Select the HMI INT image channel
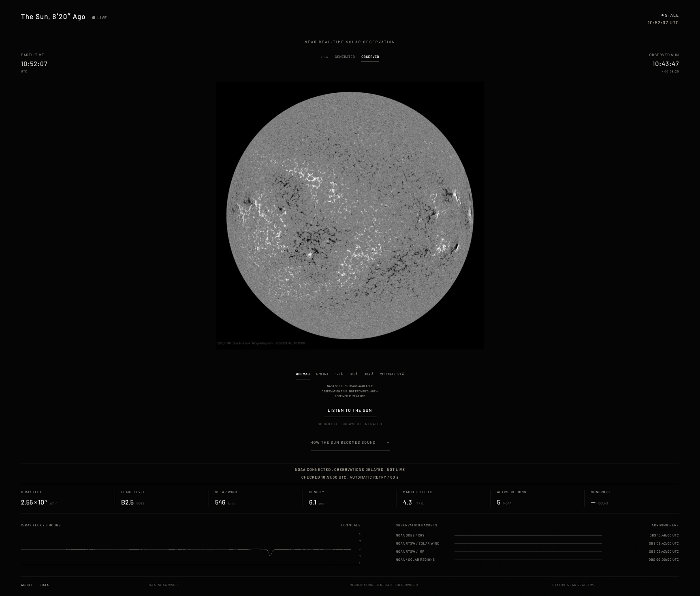Screen dimensions: 700x596 (x=322, y=374)
